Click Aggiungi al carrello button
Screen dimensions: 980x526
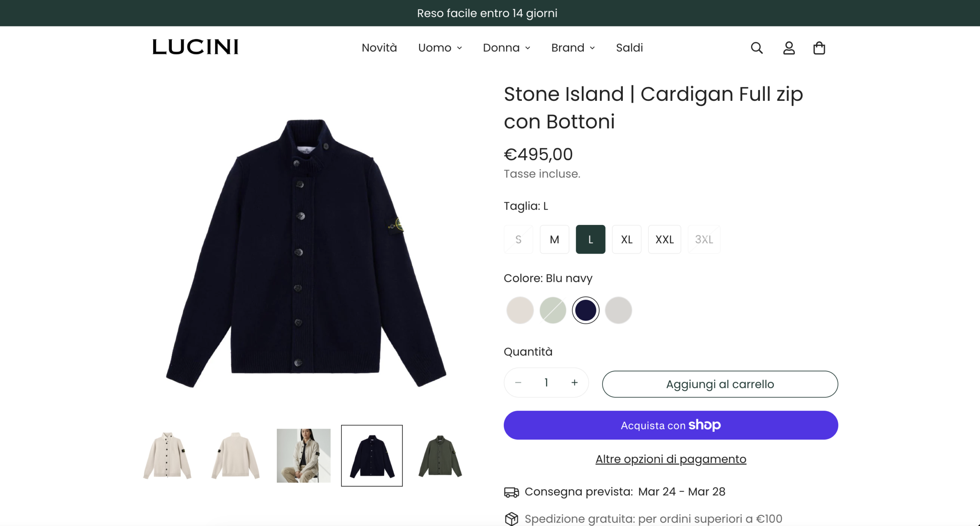(720, 384)
